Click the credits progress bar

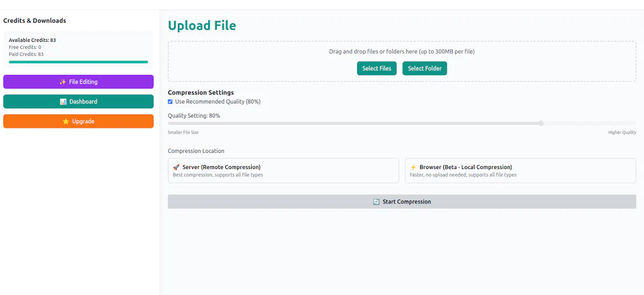[78, 62]
